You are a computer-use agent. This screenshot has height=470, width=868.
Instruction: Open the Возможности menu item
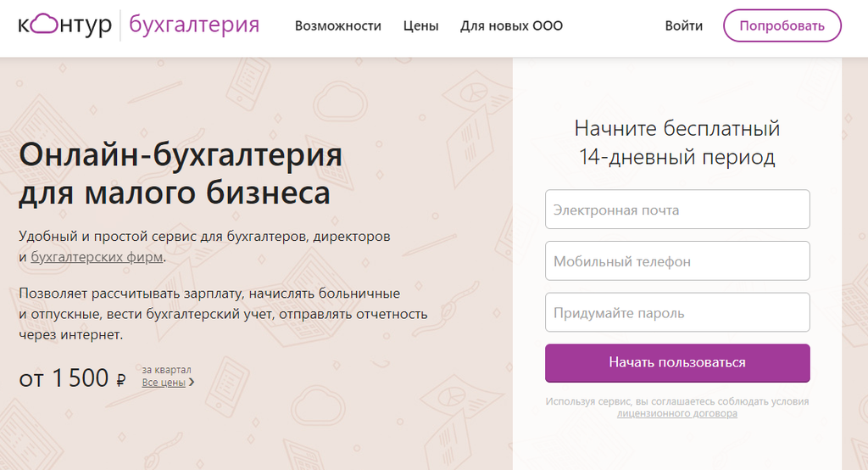(x=337, y=26)
